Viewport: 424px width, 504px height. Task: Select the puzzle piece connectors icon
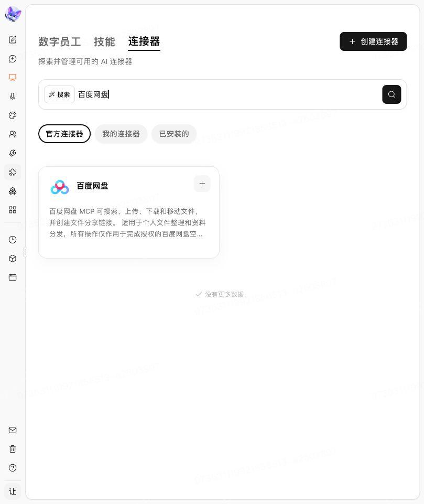13,173
